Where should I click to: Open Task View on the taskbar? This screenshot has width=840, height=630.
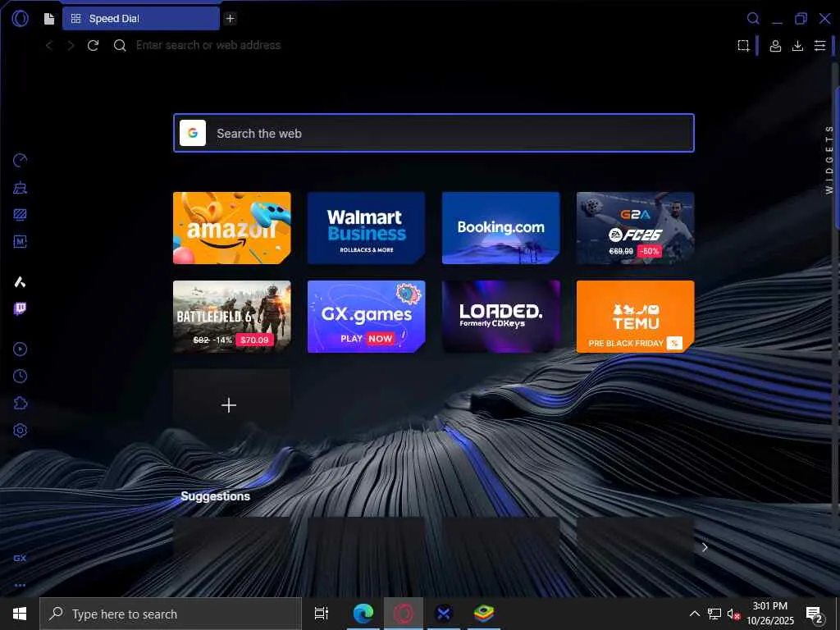[x=322, y=614]
